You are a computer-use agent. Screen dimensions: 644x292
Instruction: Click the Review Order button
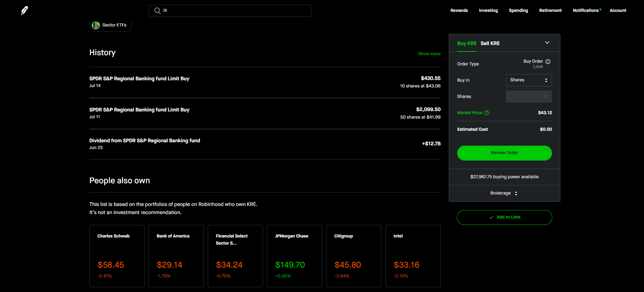[x=504, y=153]
